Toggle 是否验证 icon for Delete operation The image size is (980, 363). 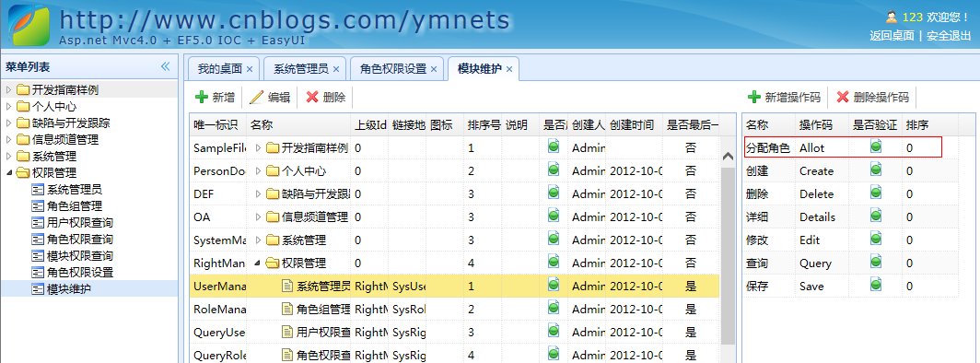click(x=876, y=193)
